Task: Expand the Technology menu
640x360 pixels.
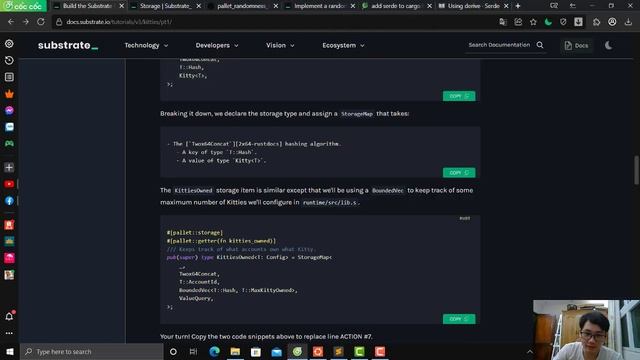Action: point(146,45)
